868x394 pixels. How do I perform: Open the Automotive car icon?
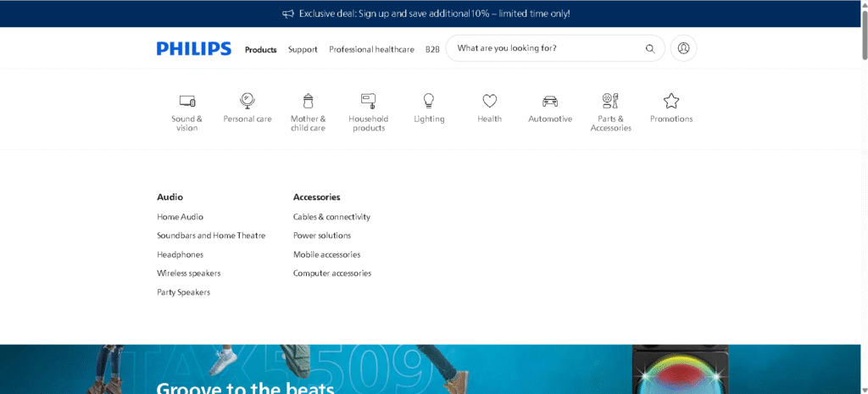click(550, 101)
